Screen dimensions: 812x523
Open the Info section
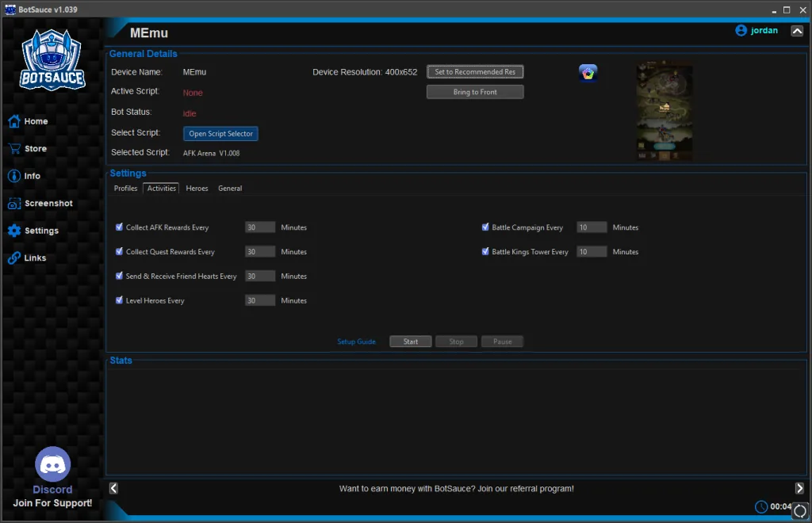[24, 176]
